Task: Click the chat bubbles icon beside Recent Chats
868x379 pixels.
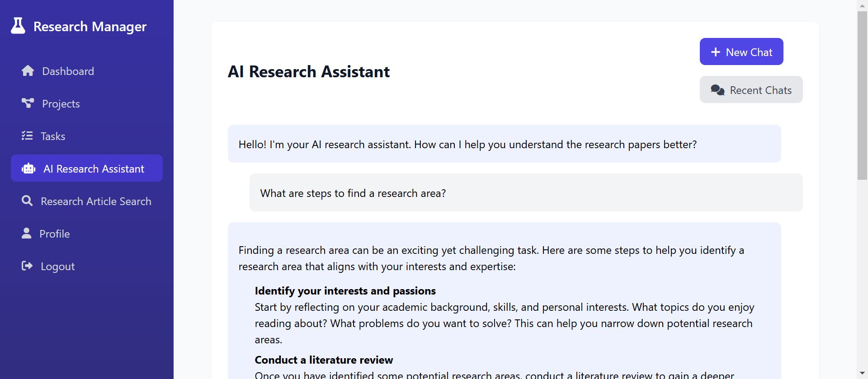Action: point(718,90)
